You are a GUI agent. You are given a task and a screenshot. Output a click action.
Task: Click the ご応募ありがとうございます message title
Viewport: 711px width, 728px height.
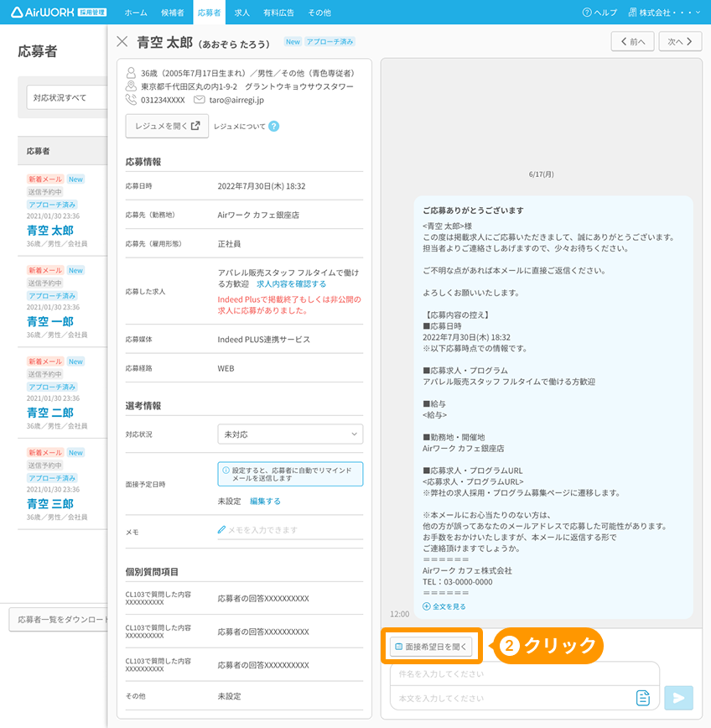pos(473,211)
